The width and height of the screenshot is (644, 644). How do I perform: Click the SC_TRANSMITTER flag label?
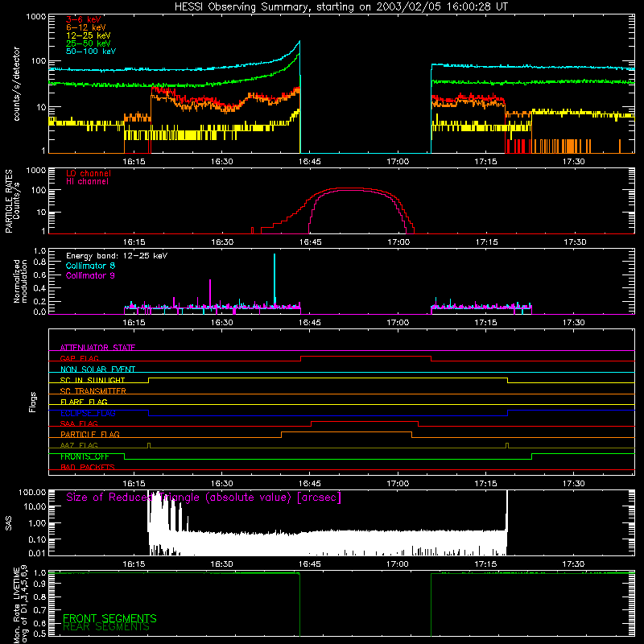(93, 390)
